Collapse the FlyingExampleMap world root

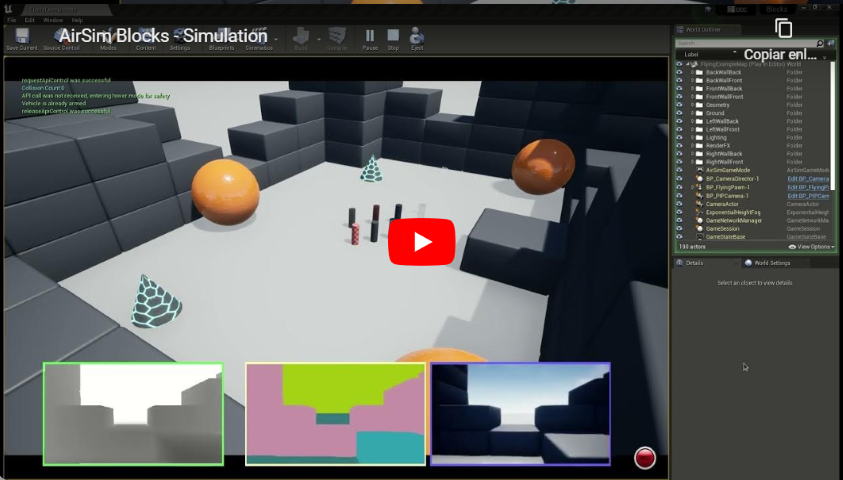[x=688, y=64]
